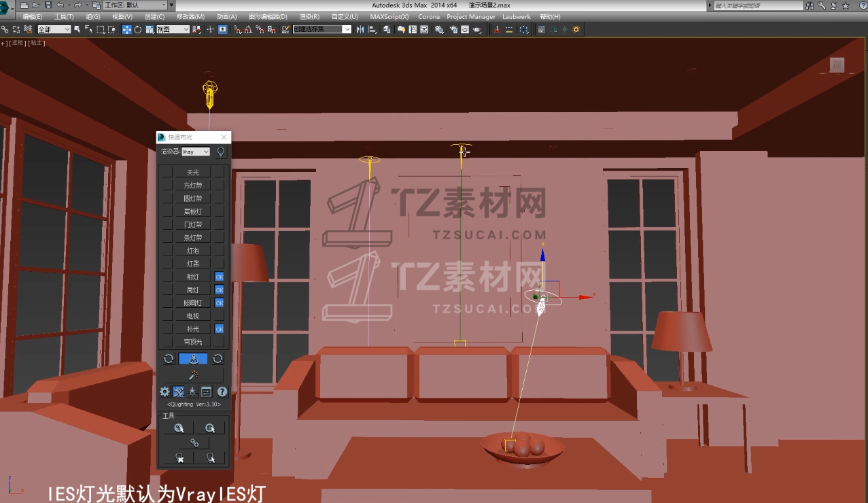Click the gear settings icon in QLighting

point(164,392)
